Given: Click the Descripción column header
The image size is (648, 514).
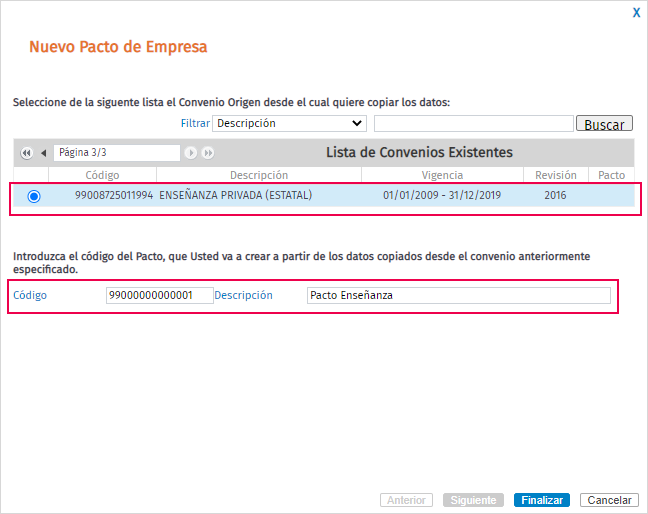Looking at the screenshot, I should [x=259, y=175].
